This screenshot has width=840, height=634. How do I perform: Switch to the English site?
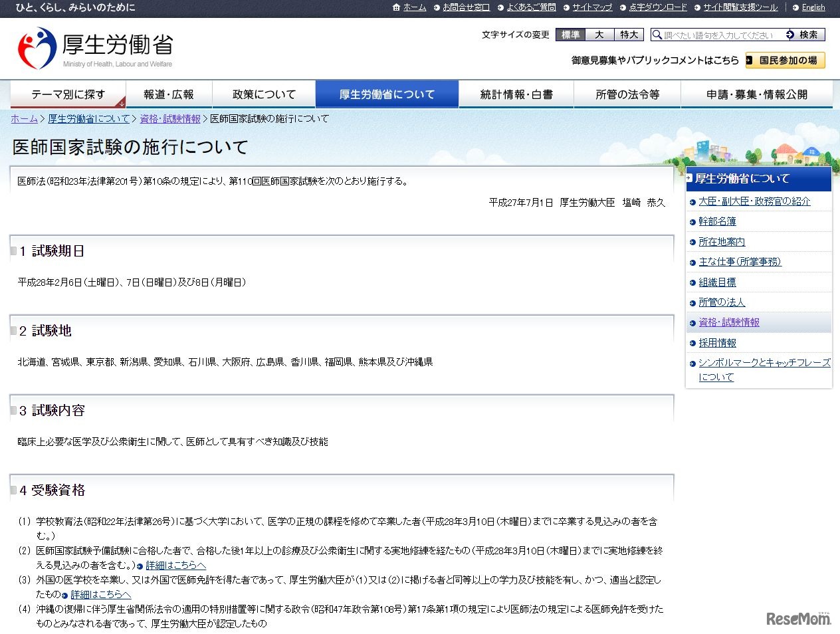pyautogui.click(x=813, y=7)
